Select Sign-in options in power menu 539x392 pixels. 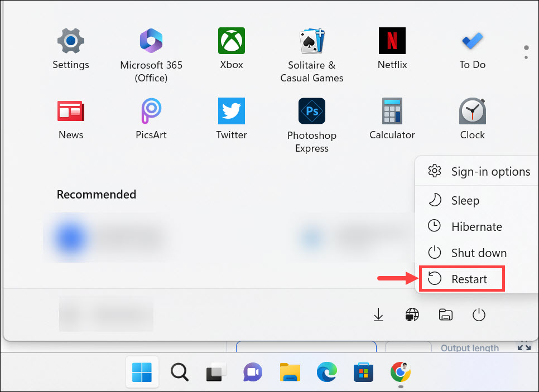[x=479, y=171]
